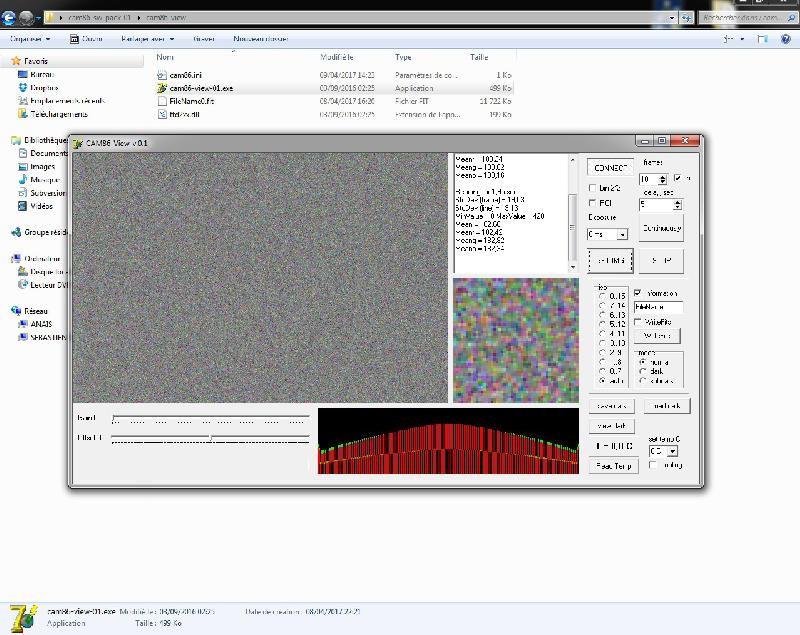
Task: Sort files by the Nom column header
Action: pyautogui.click(x=165, y=57)
